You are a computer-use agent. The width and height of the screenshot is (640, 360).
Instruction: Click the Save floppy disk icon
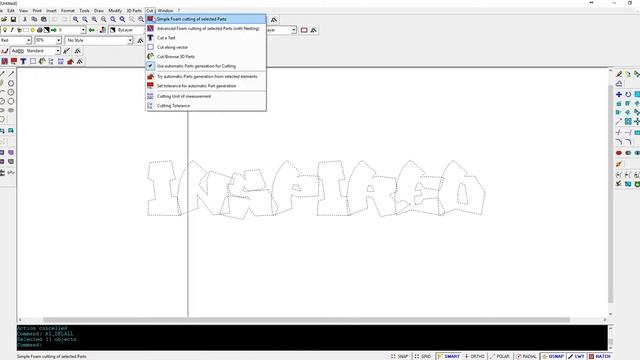[13, 19]
